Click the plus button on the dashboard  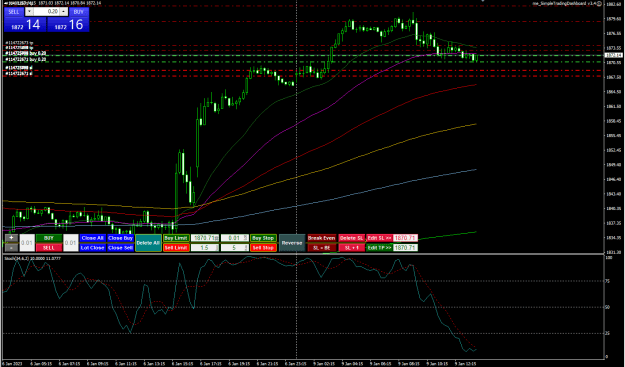click(x=12, y=238)
